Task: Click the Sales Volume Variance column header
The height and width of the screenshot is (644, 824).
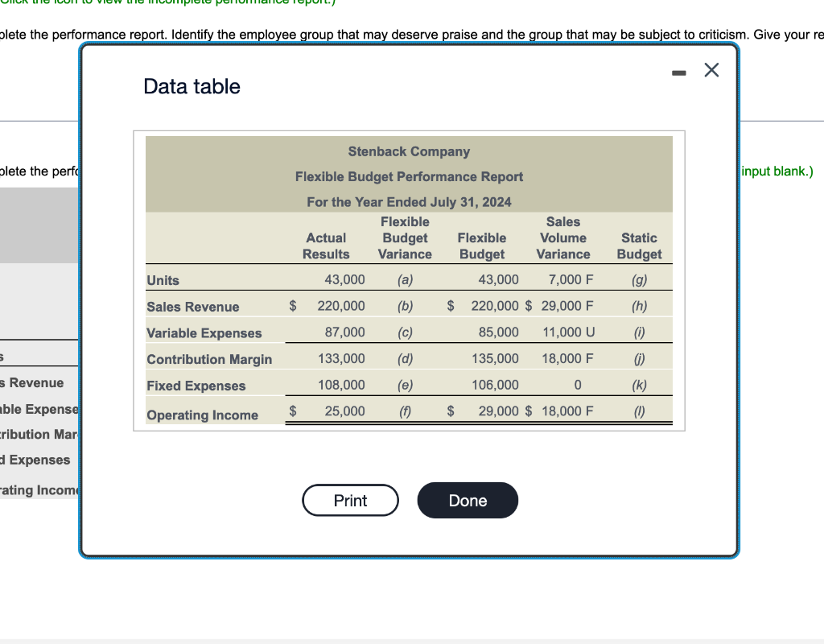Action: pyautogui.click(x=562, y=237)
